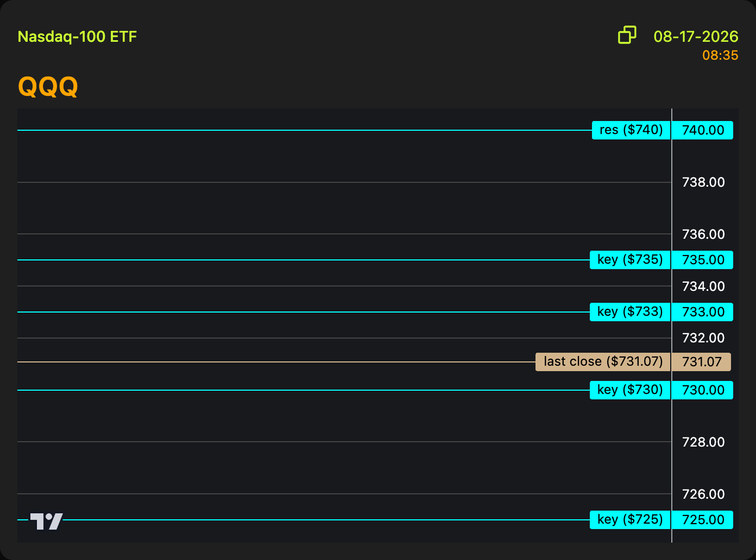
Task: Click the 736.00 axis value
Action: click(703, 234)
